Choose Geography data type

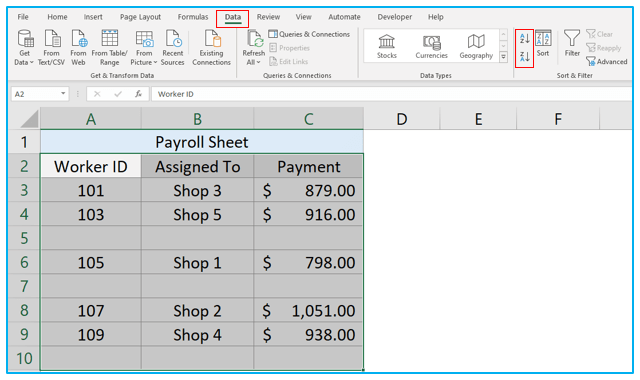[476, 47]
